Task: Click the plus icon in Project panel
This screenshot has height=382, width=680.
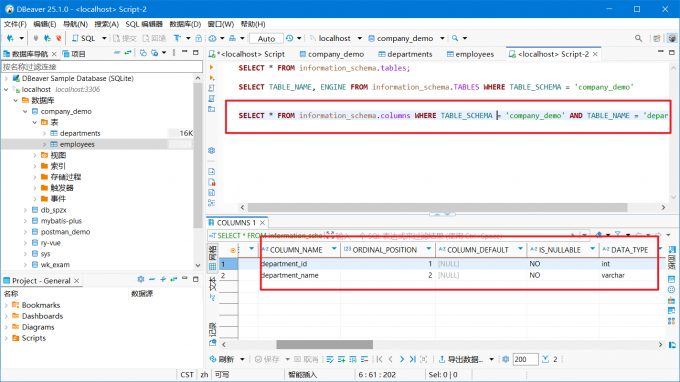Action: (163, 280)
